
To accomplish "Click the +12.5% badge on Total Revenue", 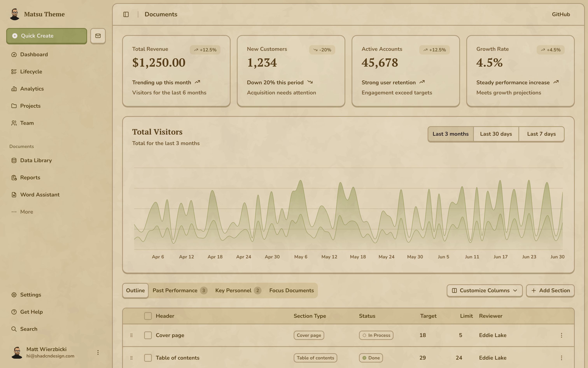I will pos(205,50).
